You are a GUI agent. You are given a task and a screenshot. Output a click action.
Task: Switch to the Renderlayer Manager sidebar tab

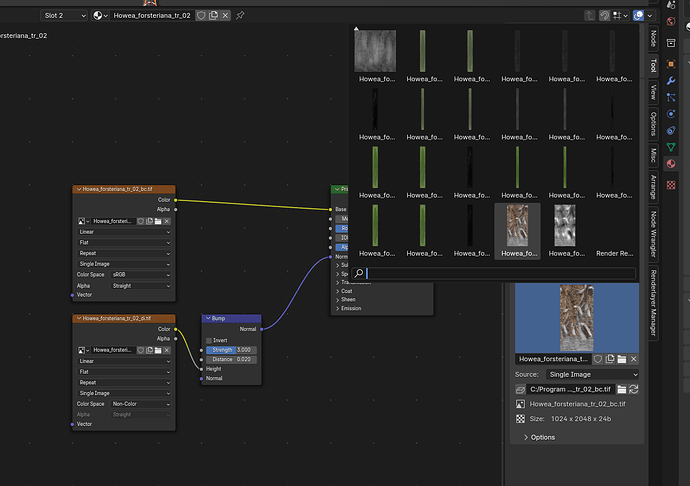click(x=653, y=303)
